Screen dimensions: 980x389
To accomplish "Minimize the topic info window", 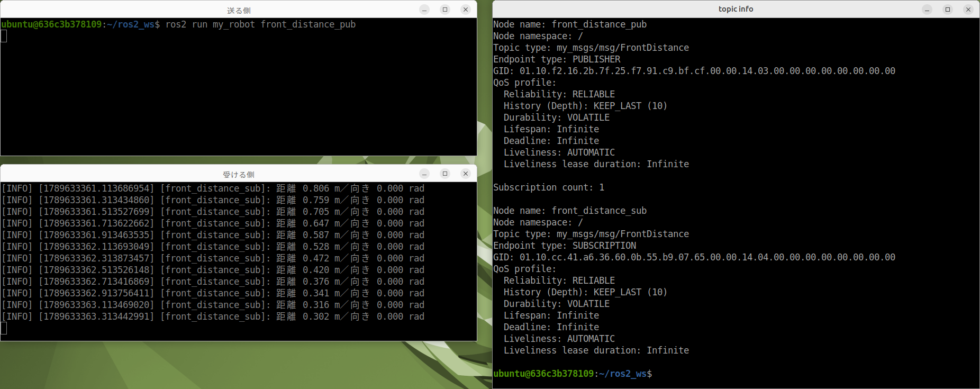I will [927, 10].
